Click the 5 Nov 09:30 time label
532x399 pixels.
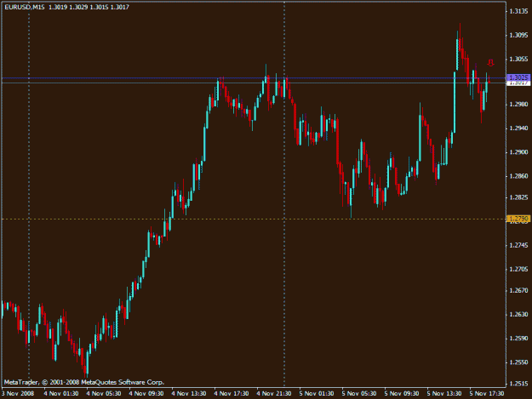402,394
